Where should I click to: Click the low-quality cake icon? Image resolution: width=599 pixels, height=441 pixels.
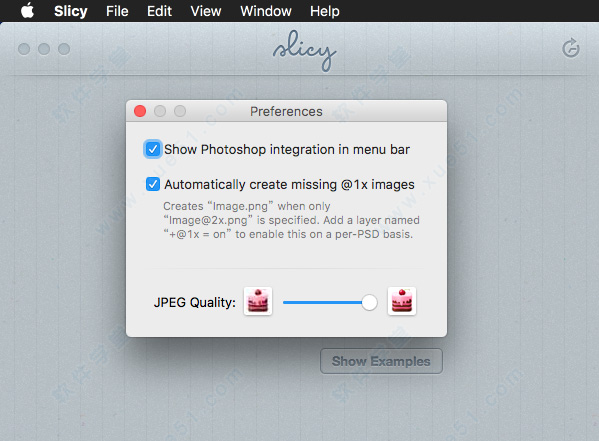[258, 301]
